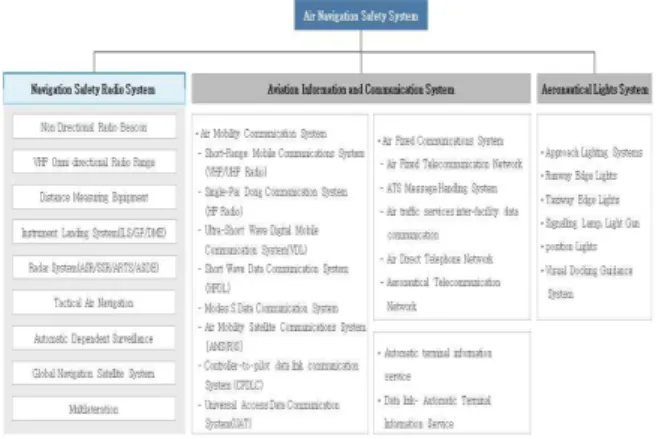Click the Single-Pai Dong Communication System entry
Image resolution: width=662 pixels, height=439 pixels.
[273, 201]
